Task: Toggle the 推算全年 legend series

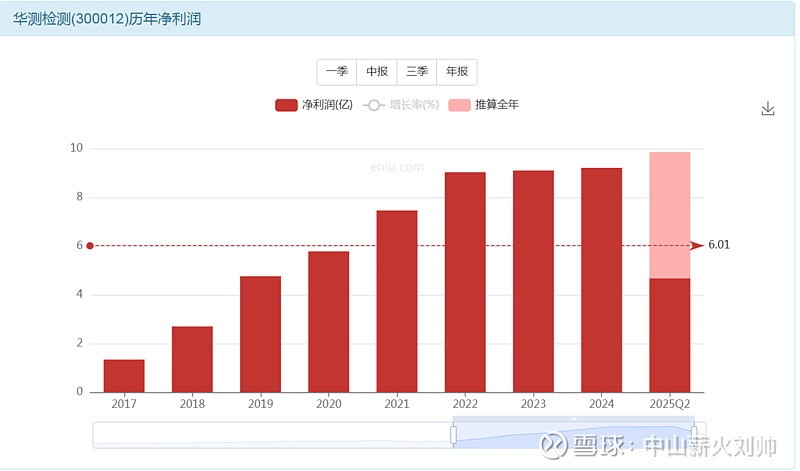Action: pyautogui.click(x=483, y=105)
